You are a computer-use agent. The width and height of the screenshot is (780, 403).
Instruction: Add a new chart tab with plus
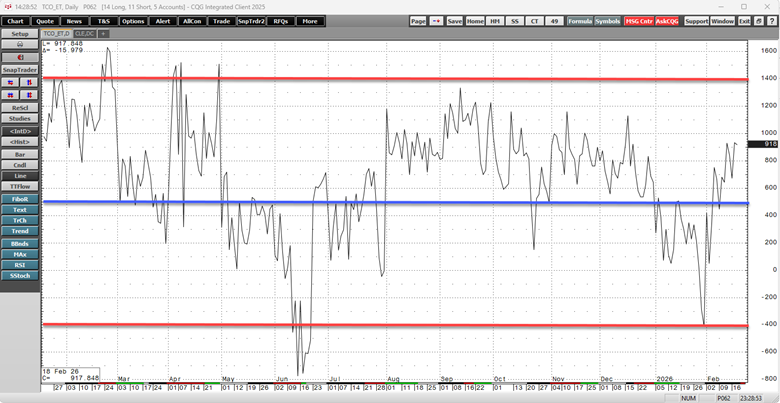[103, 33]
